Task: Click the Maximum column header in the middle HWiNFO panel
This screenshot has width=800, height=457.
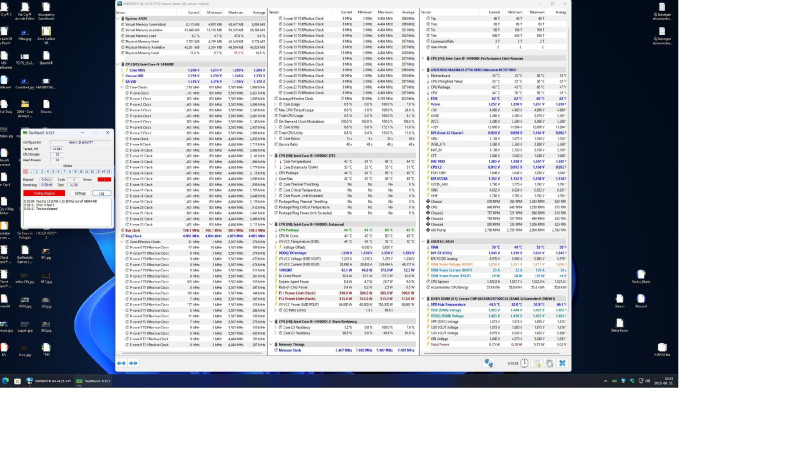Action: [x=385, y=12]
